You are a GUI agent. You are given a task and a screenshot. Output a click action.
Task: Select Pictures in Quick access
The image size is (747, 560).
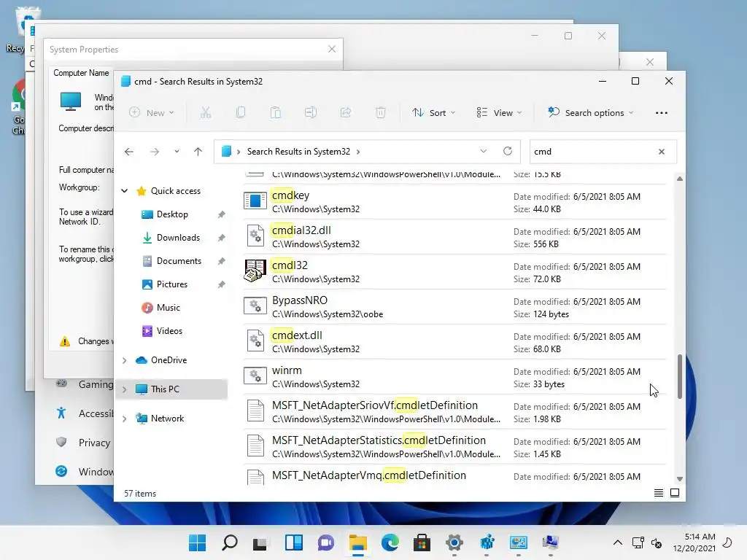click(x=172, y=284)
